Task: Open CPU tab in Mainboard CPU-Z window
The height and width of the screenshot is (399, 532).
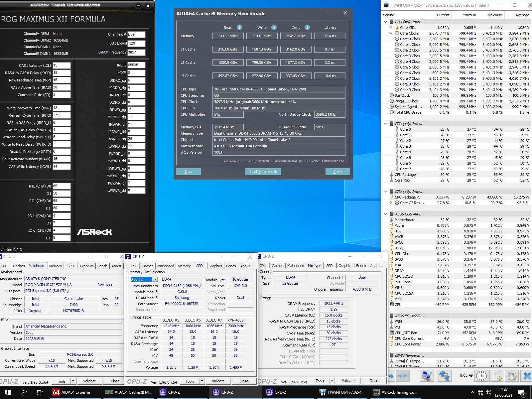Action: pyautogui.click(x=4, y=266)
